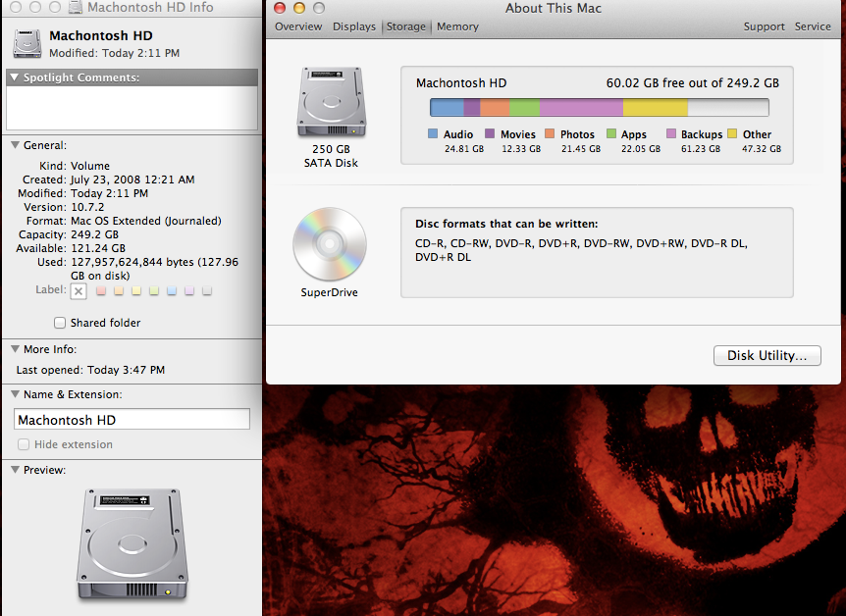Click the 'July 23, 2008 12:21 AM' created date

132,180
